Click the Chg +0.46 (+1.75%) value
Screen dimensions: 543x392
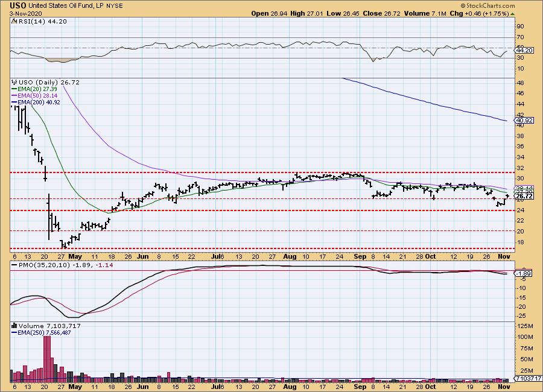coord(479,13)
